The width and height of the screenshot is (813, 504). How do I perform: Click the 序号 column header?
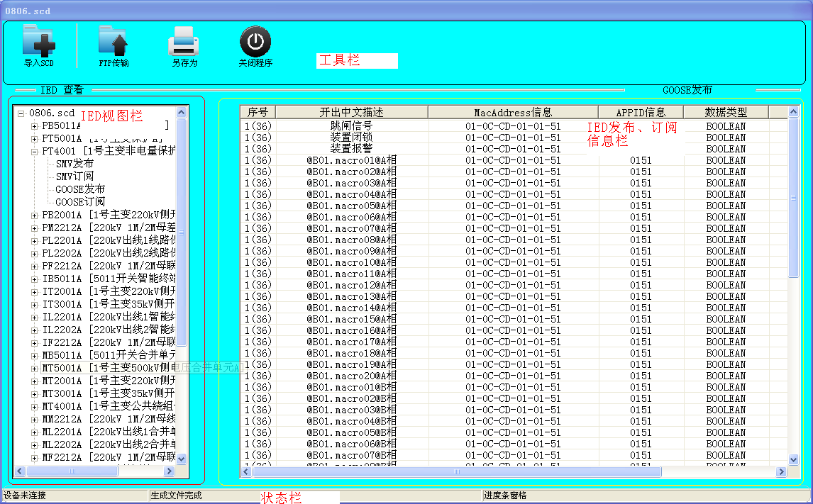pos(258,112)
